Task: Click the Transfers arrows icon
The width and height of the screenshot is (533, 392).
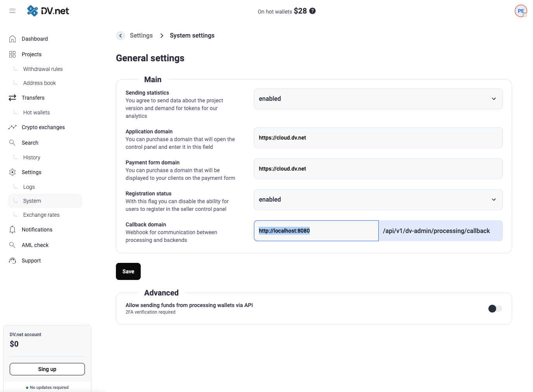Action: point(12,98)
